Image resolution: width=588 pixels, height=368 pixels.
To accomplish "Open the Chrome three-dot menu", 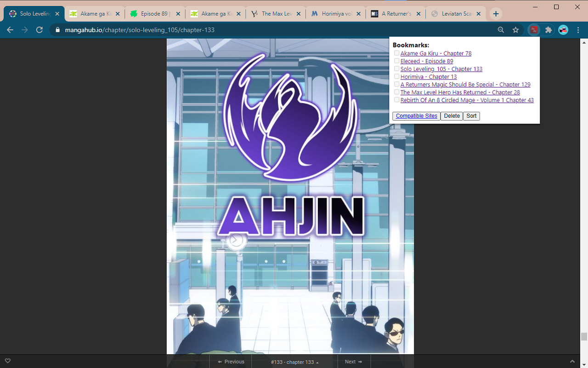I will point(577,30).
